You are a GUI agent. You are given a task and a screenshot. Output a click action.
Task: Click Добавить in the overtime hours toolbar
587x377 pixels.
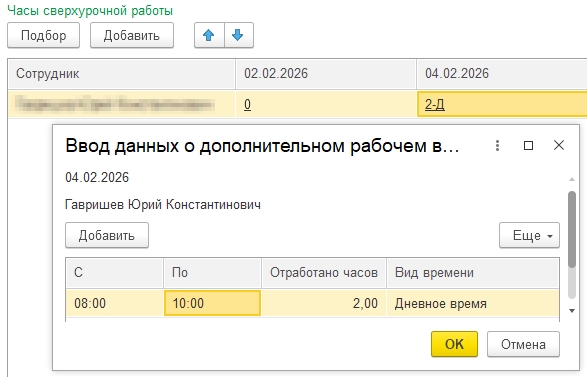tap(132, 35)
